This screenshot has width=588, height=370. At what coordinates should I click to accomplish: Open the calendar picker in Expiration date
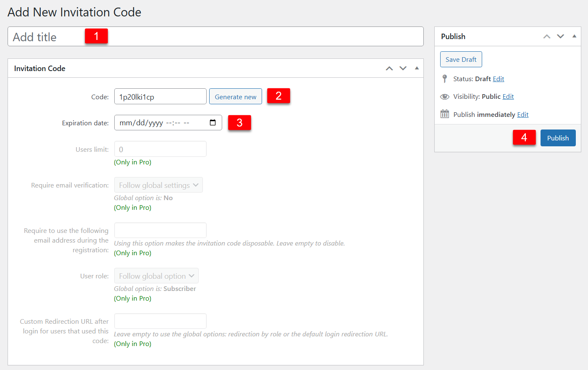(213, 123)
